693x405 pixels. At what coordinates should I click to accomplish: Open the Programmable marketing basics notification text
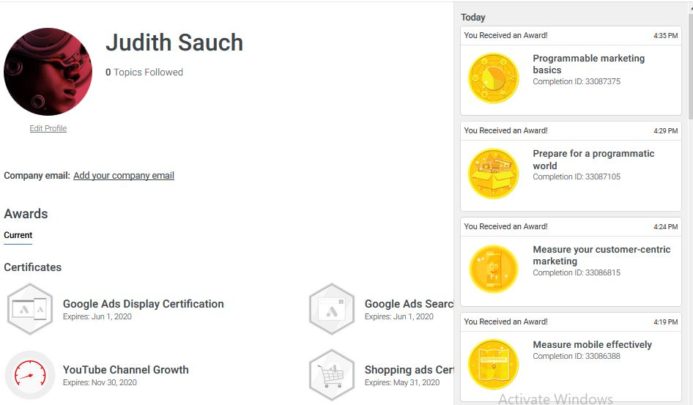tap(588, 64)
